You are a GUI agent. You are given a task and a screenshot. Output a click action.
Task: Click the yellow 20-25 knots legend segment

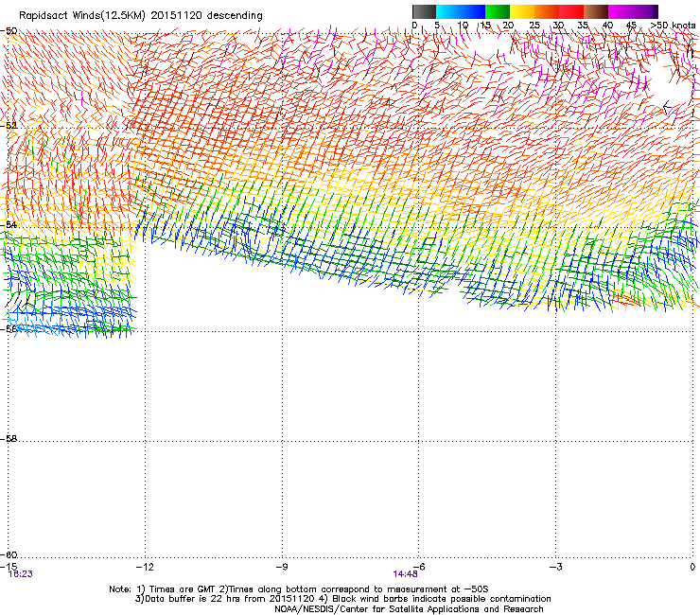click(522, 11)
